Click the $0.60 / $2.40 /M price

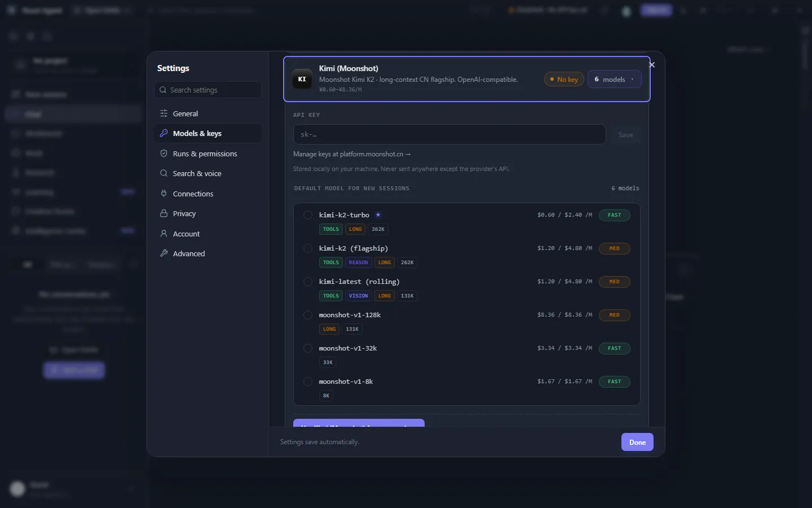(x=564, y=215)
